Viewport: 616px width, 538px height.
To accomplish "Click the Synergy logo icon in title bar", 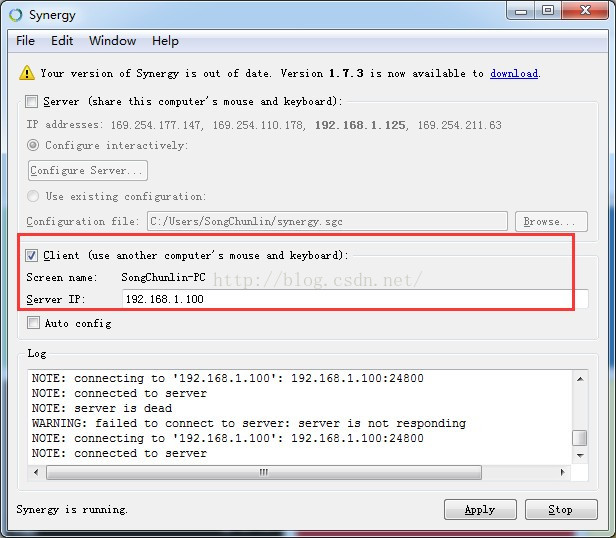I will [16, 15].
